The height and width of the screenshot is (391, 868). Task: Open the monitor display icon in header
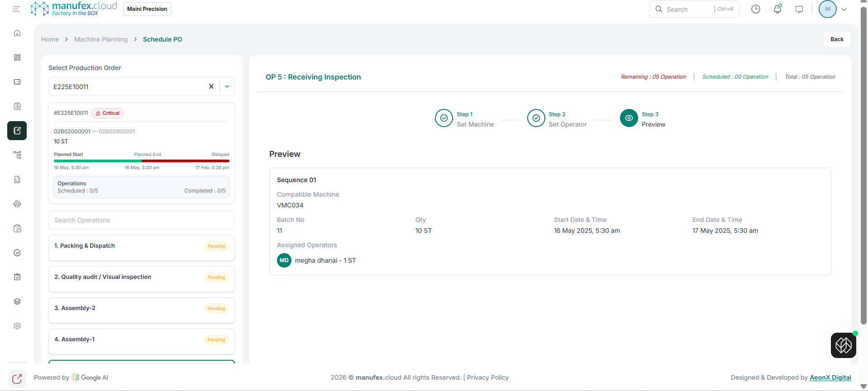click(799, 9)
